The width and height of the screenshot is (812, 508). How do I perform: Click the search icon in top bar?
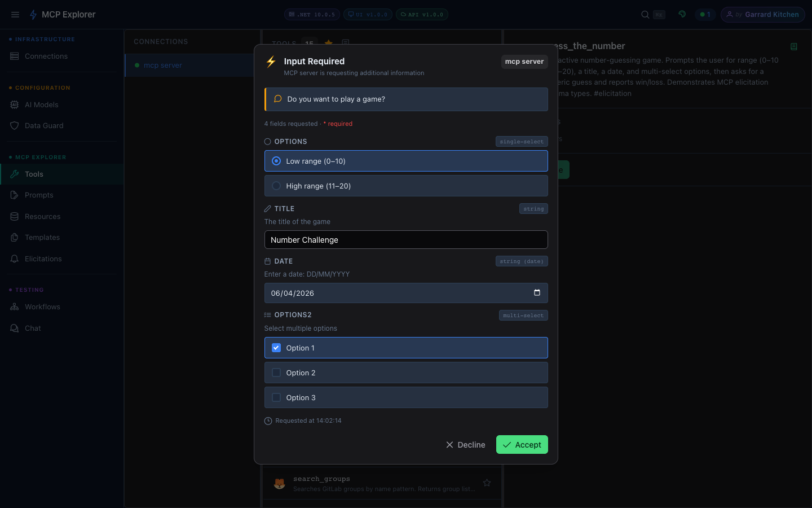(x=645, y=15)
